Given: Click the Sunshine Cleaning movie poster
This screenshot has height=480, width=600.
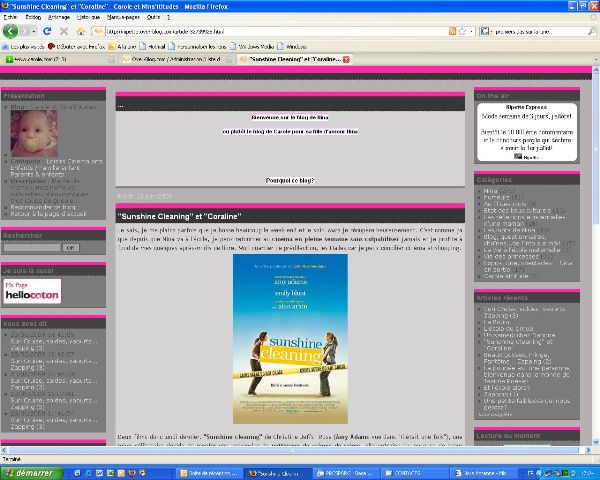Looking at the screenshot, I should point(290,339).
